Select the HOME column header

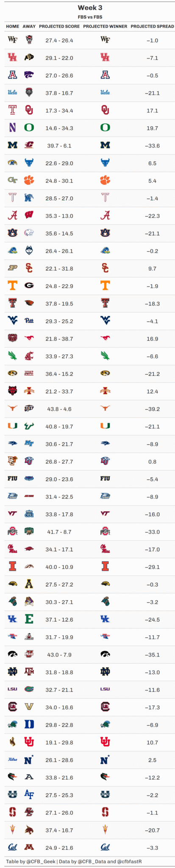tap(13, 26)
